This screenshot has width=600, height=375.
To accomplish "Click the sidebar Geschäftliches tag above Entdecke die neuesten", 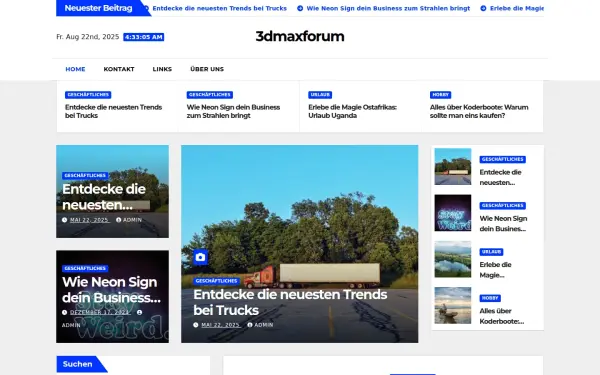I will (x=503, y=159).
